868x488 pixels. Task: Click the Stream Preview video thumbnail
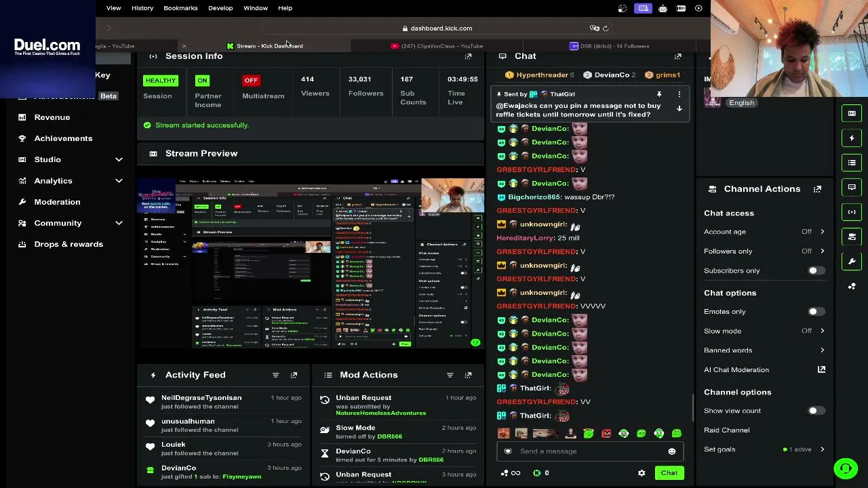pyautogui.click(x=311, y=264)
